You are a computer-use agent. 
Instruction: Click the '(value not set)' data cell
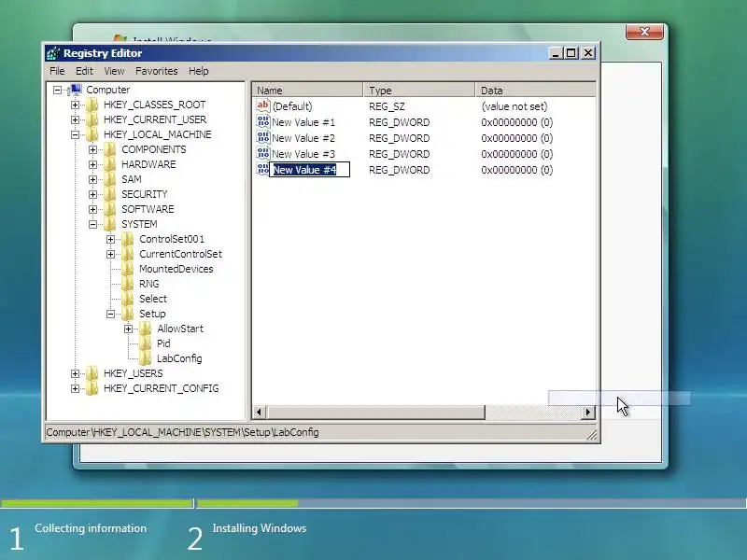point(514,106)
